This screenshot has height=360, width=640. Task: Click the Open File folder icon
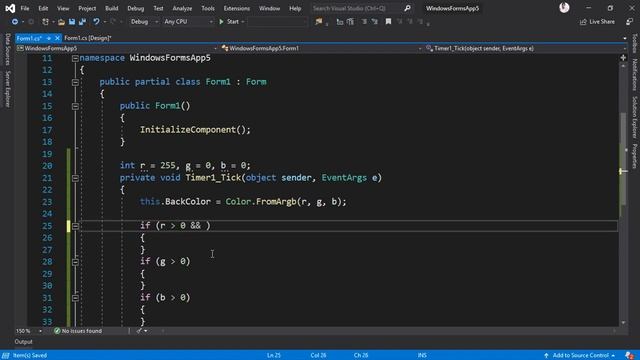61,22
